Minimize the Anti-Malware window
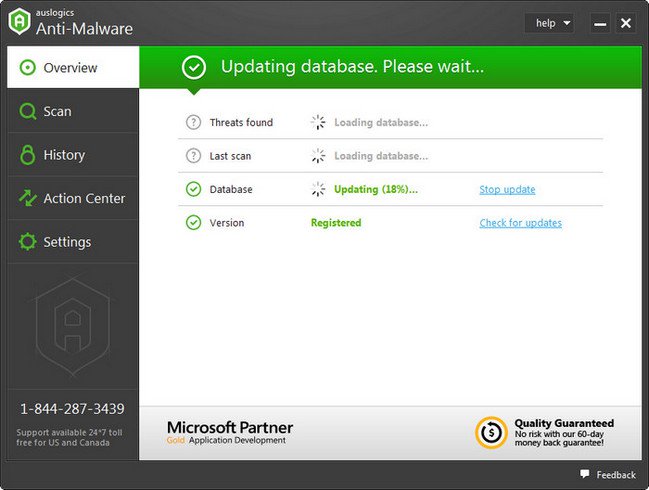 coord(600,23)
